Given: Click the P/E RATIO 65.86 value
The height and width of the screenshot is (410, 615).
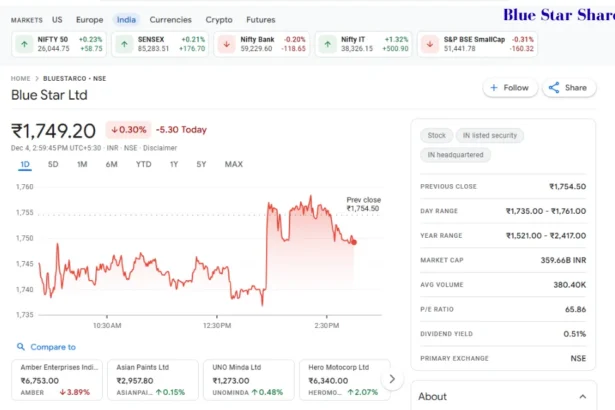Looking at the screenshot, I should coord(575,309).
